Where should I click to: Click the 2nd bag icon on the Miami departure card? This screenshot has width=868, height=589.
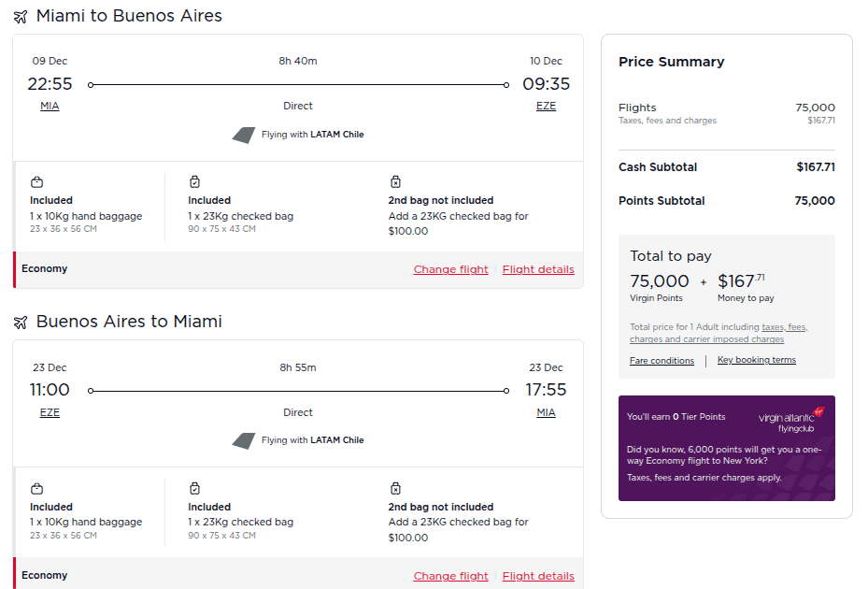click(395, 181)
